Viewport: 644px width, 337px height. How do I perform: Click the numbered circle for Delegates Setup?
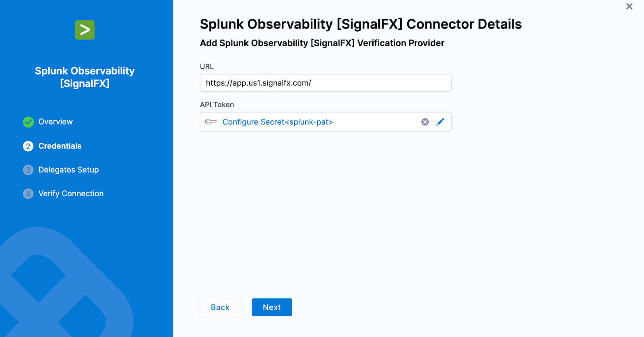28,170
